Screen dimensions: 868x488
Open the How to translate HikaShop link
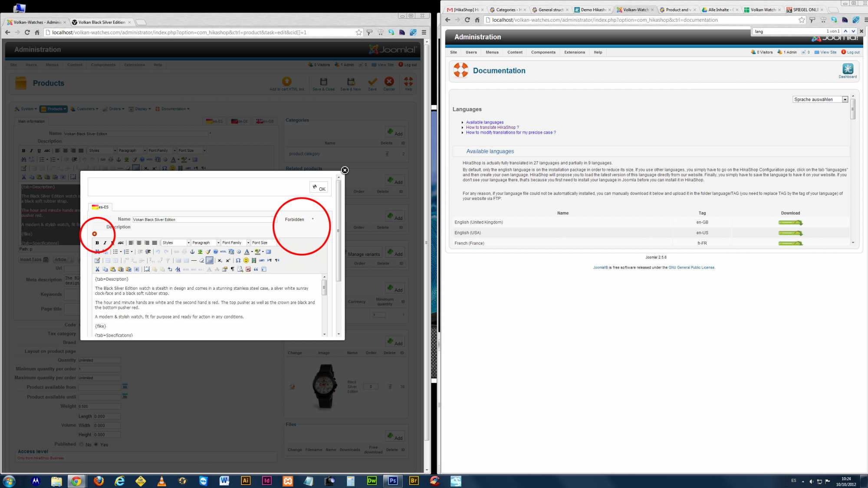click(x=492, y=128)
